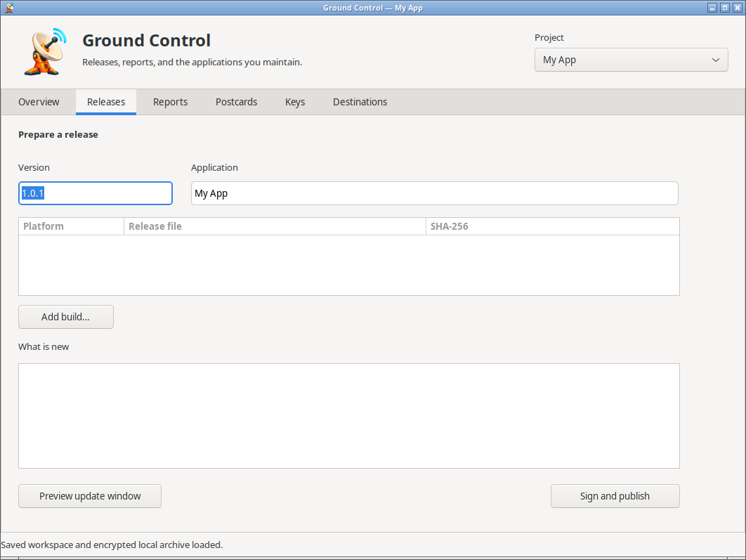Viewport: 746px width, 560px height.
Task: Click the Preview update window button
Action: click(x=90, y=496)
